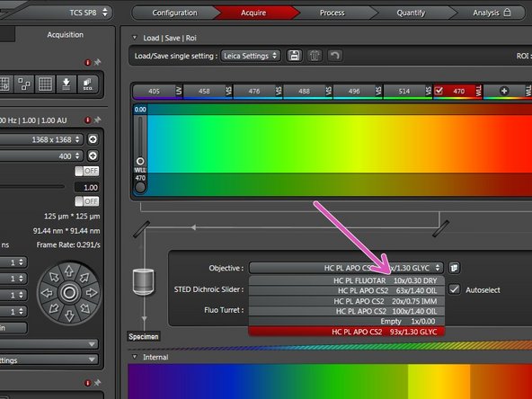Click the plus button next to speed 400
Viewport: 532px width, 399px height.
pos(93,155)
